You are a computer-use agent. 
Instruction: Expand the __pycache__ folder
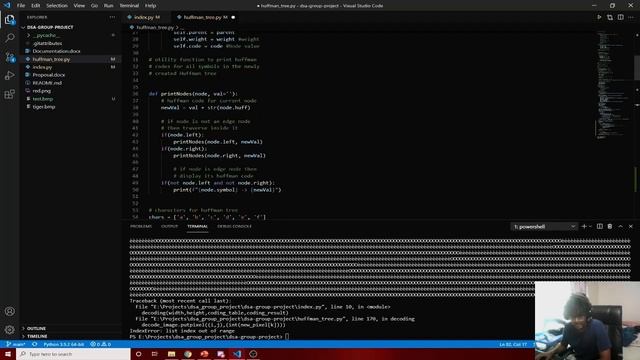pos(46,36)
